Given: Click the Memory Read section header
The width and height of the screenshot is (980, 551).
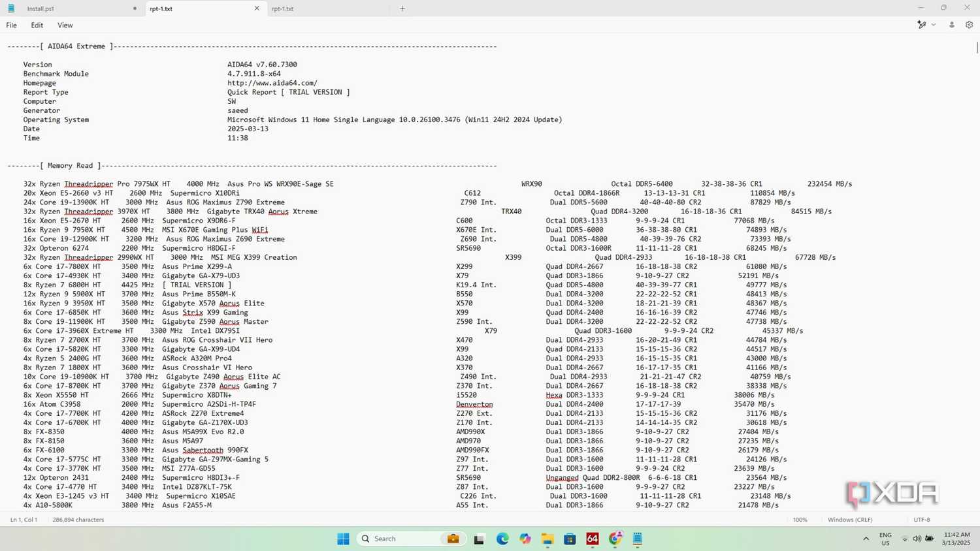Looking at the screenshot, I should point(70,166).
